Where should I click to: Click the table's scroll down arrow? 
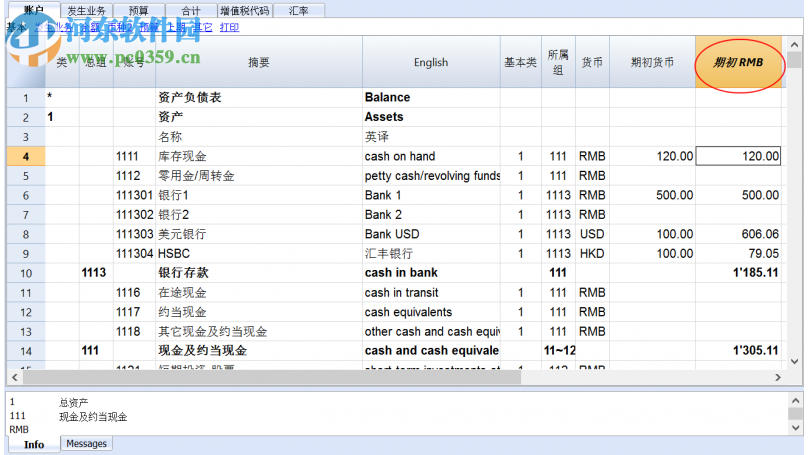click(794, 361)
